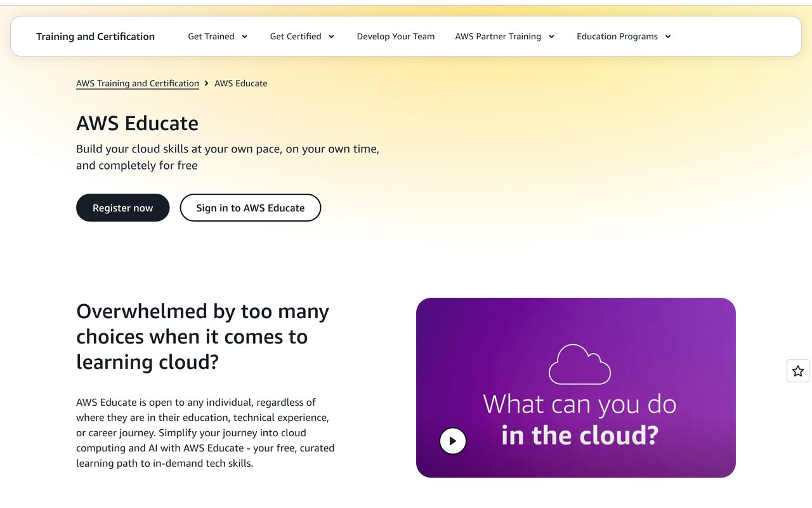Viewport: 812px width, 508px height.
Task: Select the AWS Educate breadcrumb text
Action: pos(241,83)
